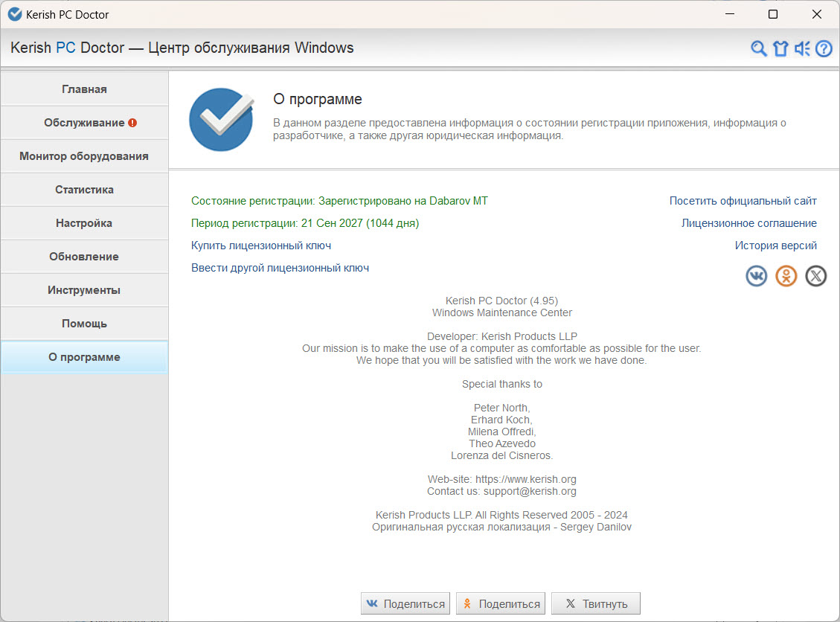Viewport: 840px width, 622px height.
Task: Open the Настройка section
Action: pos(84,223)
